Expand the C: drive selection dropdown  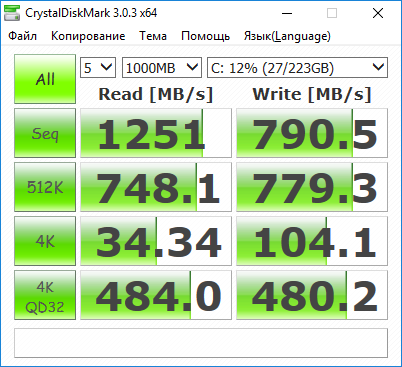point(297,68)
